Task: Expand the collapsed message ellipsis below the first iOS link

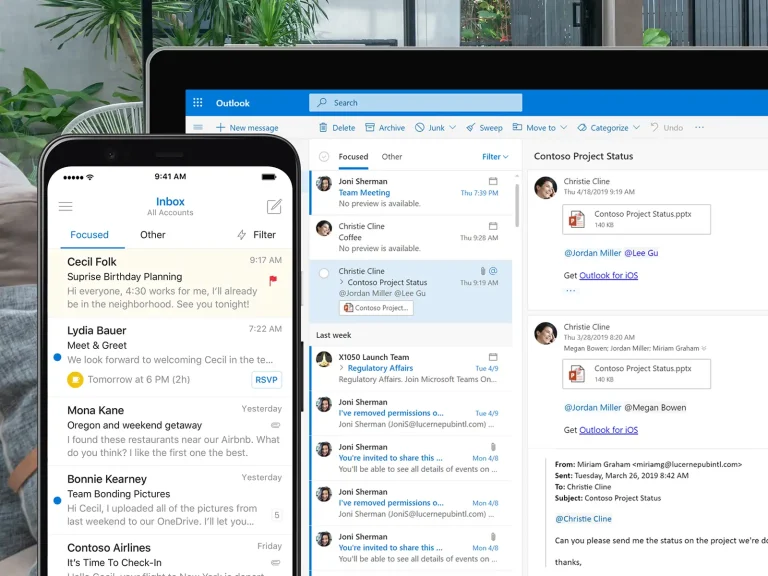Action: click(x=571, y=290)
